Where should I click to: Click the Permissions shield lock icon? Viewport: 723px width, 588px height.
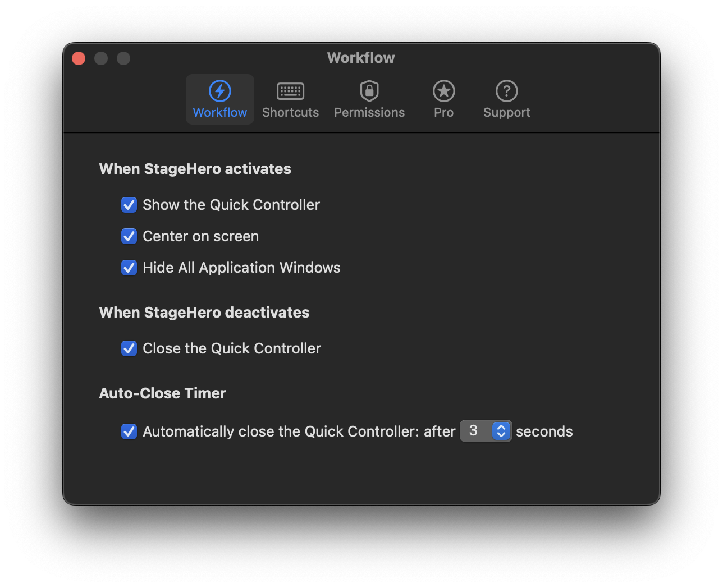click(369, 91)
